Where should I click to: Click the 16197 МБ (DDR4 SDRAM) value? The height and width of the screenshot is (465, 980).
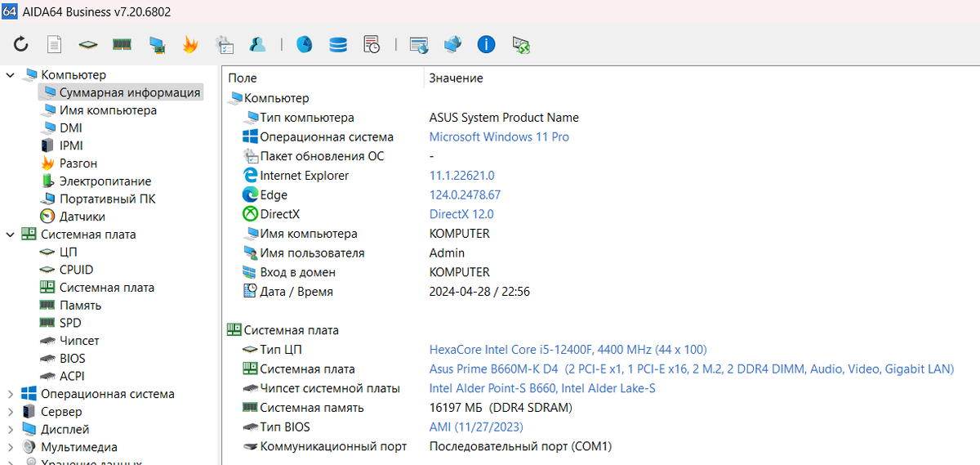(x=501, y=408)
